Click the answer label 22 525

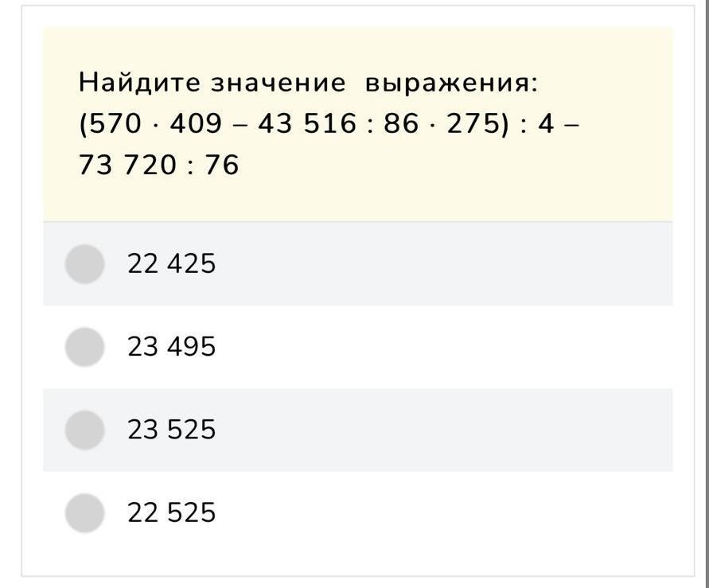(x=171, y=513)
